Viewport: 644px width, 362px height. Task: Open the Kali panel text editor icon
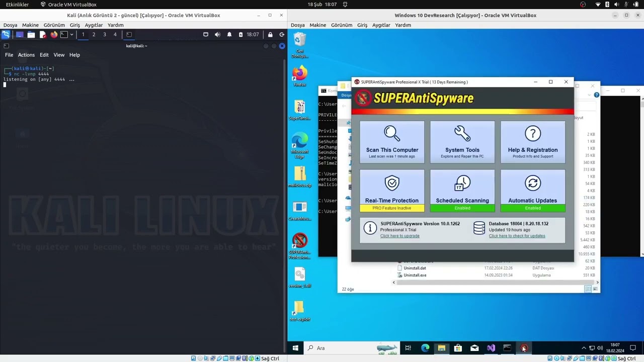43,35
